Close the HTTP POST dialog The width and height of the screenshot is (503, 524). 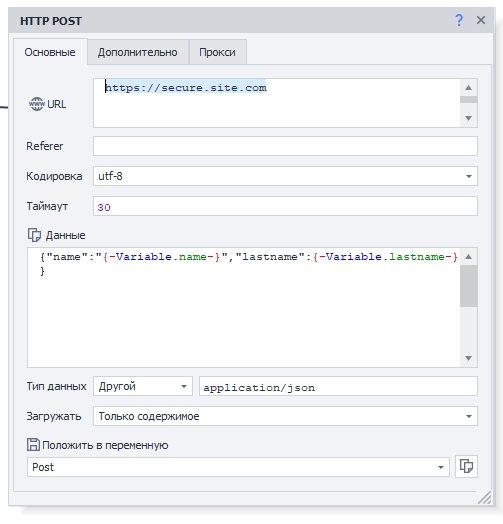[481, 20]
